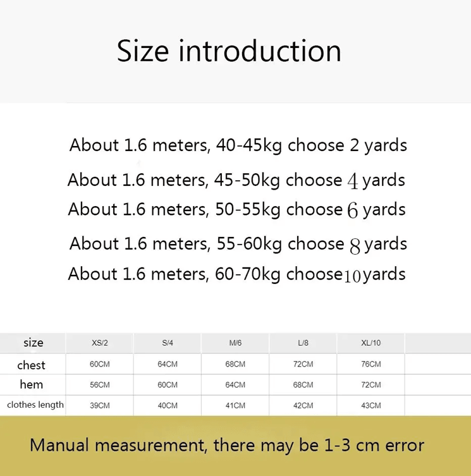Viewport: 471px width, 476px height.
Task: Click the XL/10 size column header
Action: click(370, 343)
